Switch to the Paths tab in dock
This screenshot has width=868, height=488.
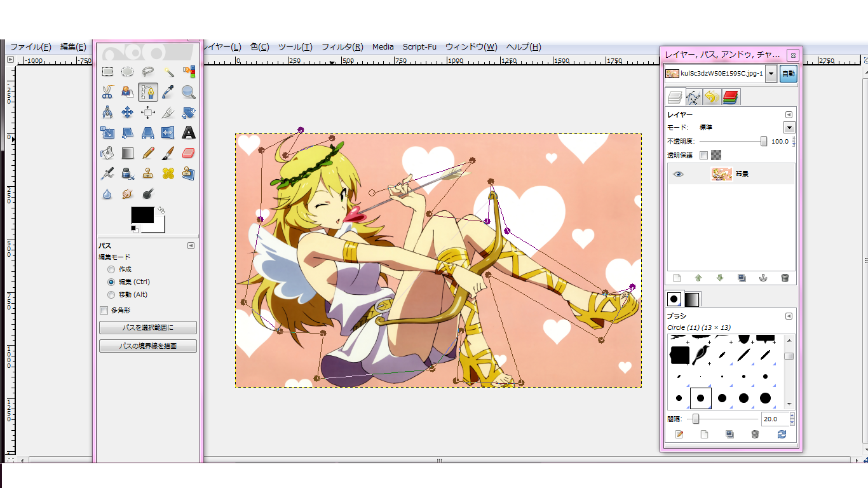click(693, 97)
